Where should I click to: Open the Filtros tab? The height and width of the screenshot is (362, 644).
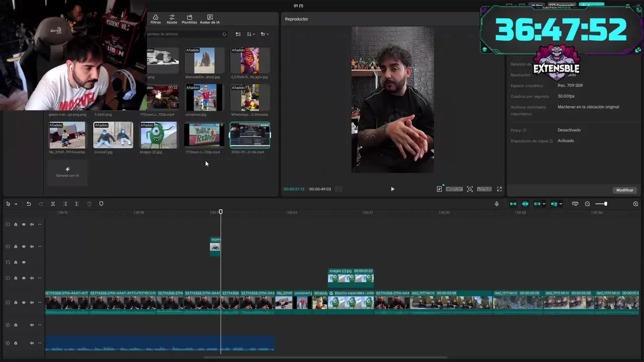[155, 20]
